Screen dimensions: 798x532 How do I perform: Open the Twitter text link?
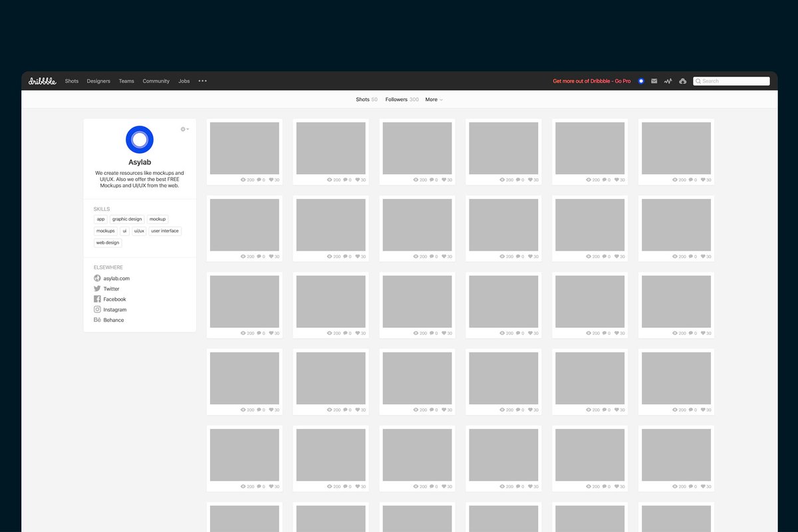pos(112,289)
